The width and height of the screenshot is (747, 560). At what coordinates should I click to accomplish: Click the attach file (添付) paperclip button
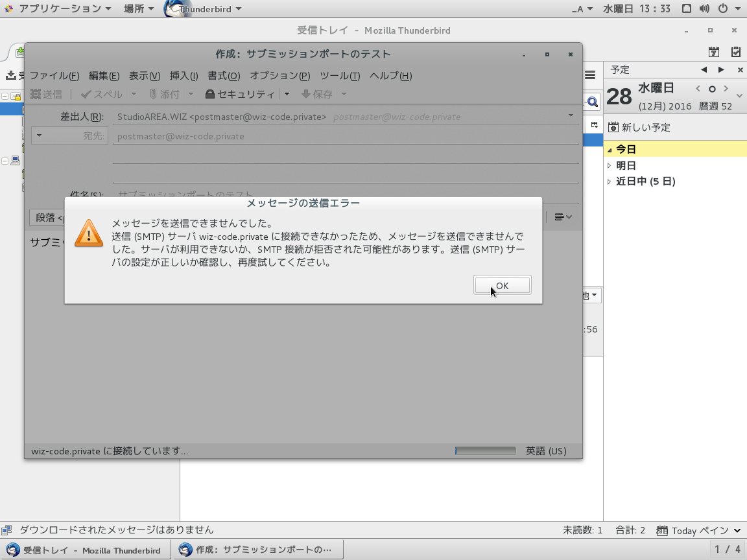click(164, 94)
